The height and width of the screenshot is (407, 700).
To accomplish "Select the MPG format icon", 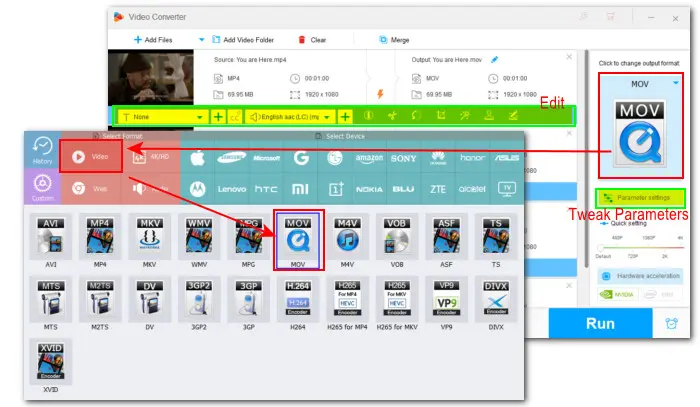I will [249, 237].
